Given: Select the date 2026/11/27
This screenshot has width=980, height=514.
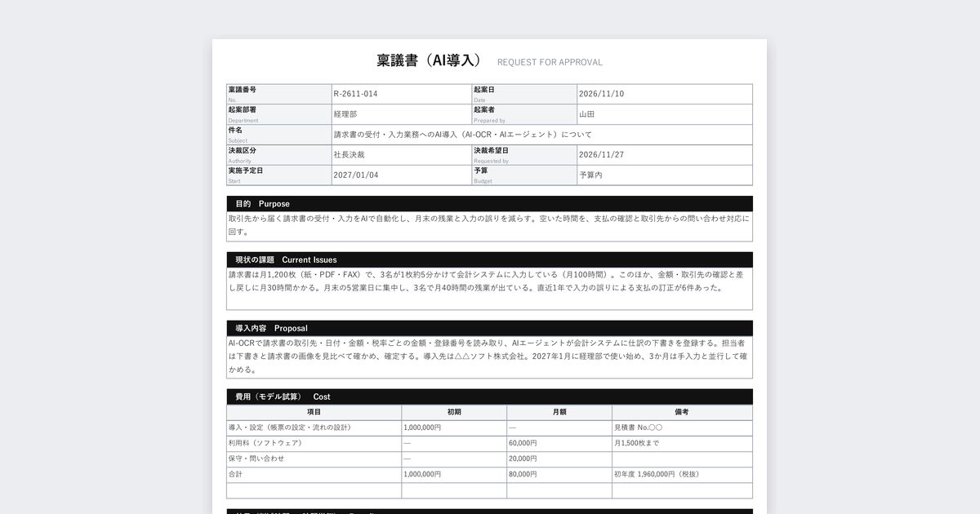Looking at the screenshot, I should coord(601,155).
